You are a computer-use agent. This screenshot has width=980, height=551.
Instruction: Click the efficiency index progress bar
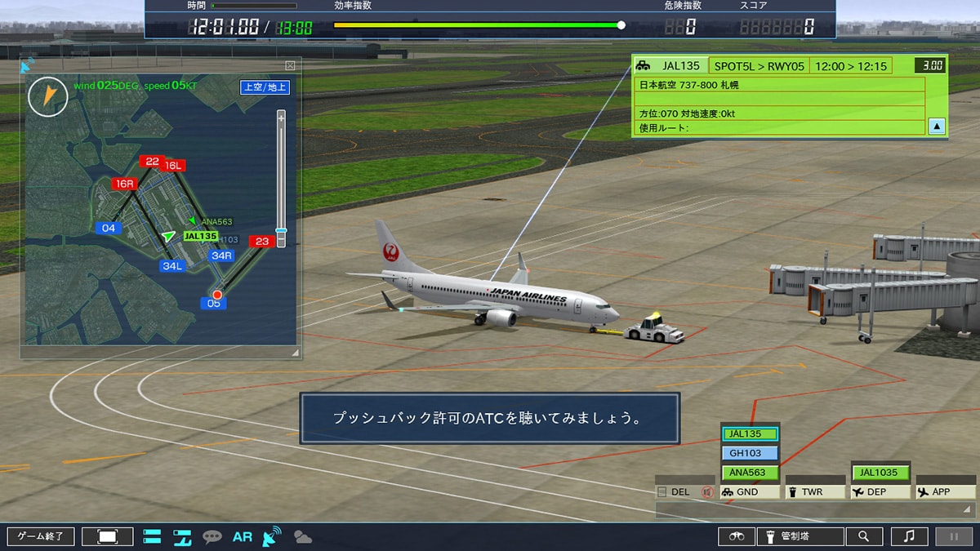(x=479, y=25)
